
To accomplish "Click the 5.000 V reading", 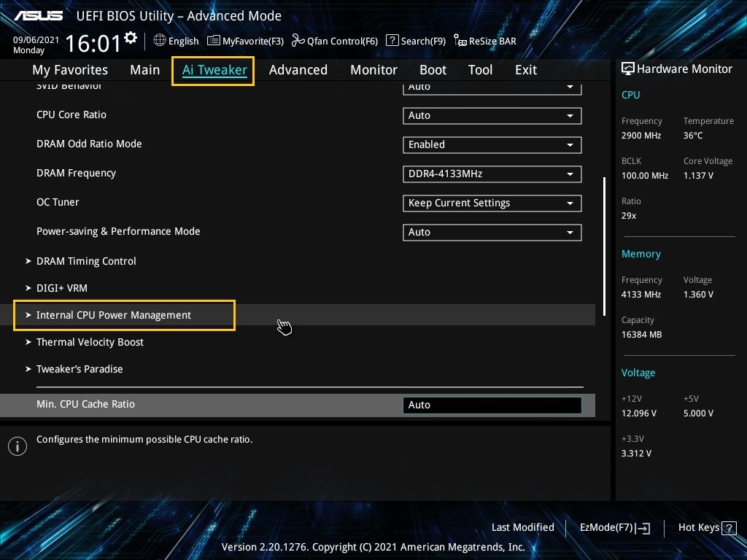I will pyautogui.click(x=698, y=413).
